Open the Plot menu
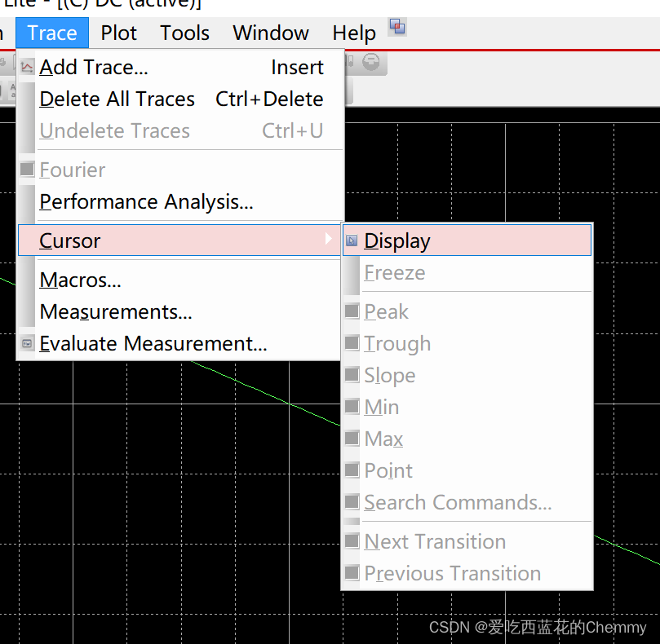 coord(119,33)
